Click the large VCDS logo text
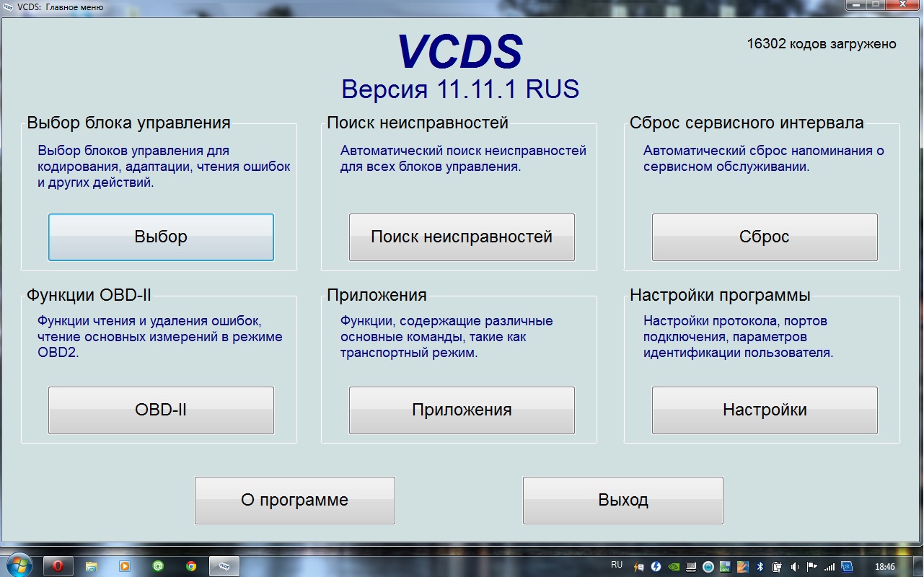 tap(460, 52)
